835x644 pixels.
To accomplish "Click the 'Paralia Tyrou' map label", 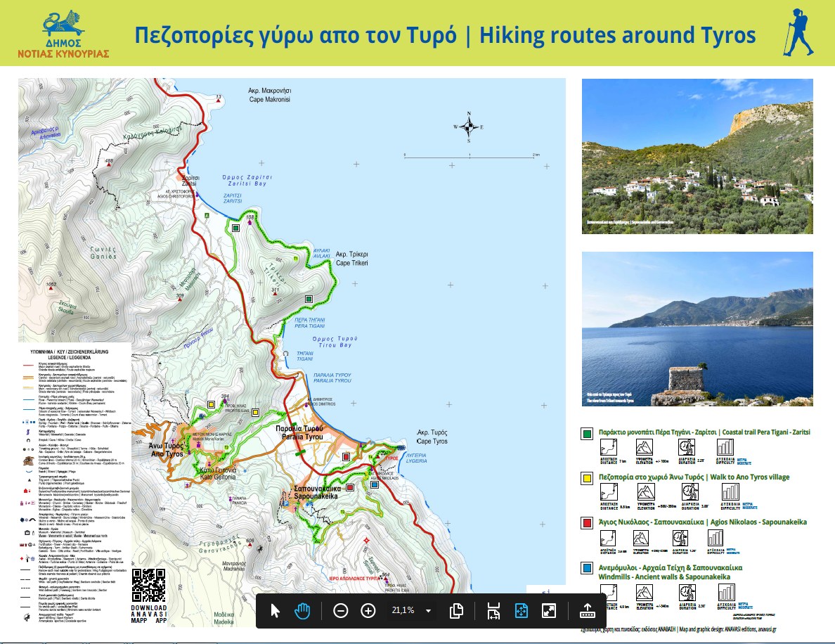I will [302, 437].
